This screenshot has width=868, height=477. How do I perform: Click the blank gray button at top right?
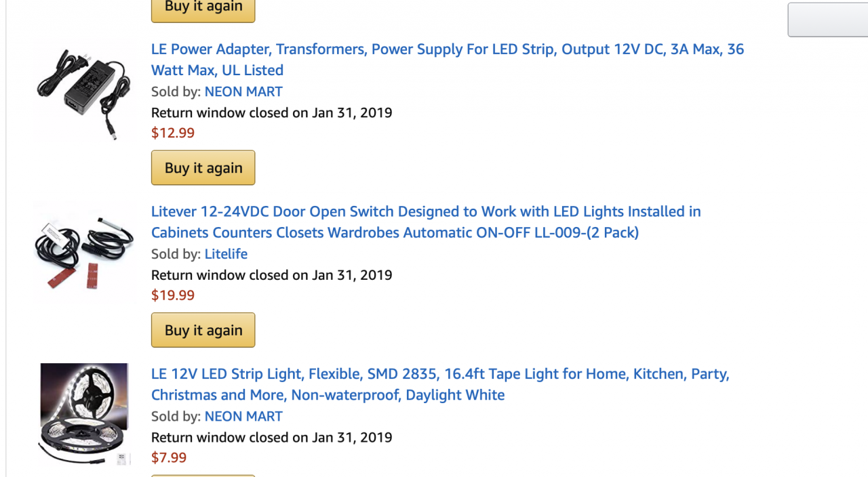click(827, 20)
